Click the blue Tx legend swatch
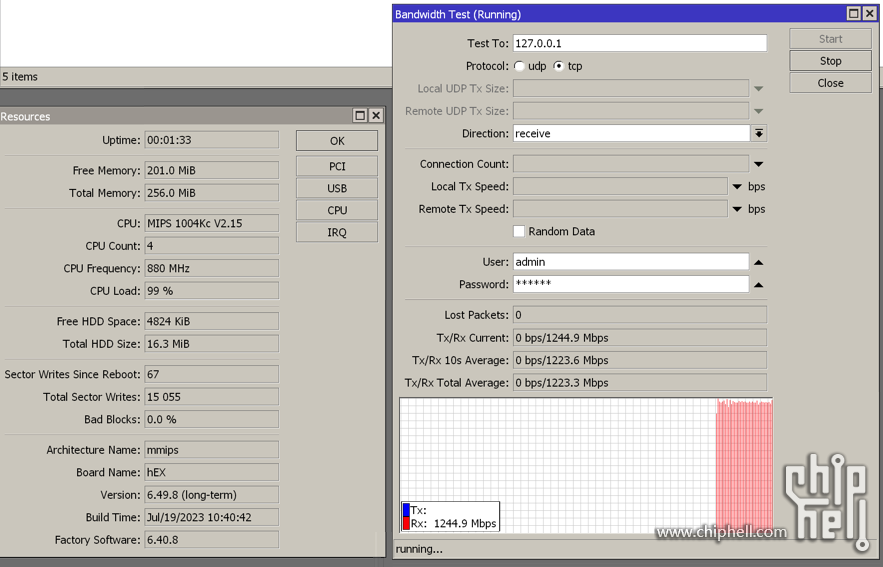The width and height of the screenshot is (883, 567). [x=406, y=510]
